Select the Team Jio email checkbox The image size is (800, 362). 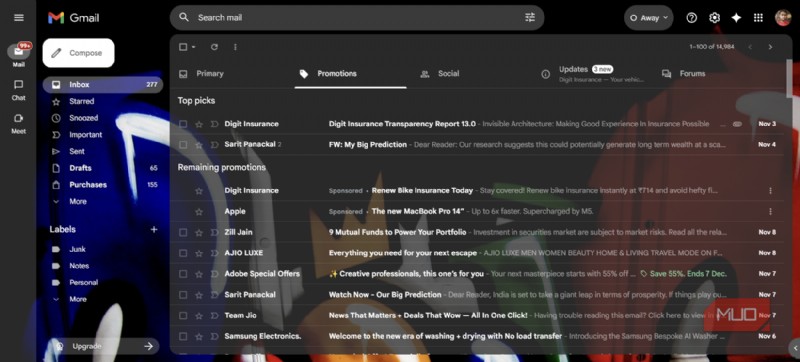(183, 316)
